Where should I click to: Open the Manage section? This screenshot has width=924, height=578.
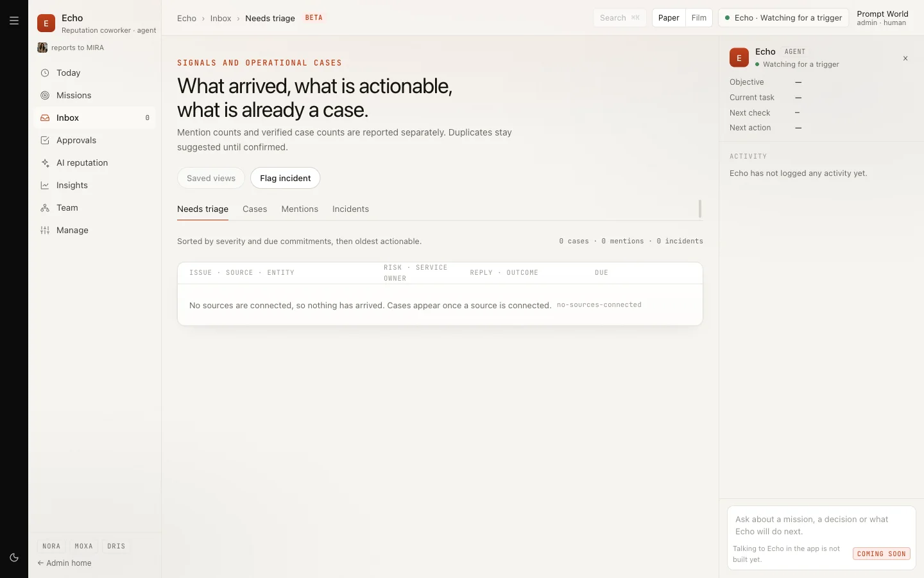(95, 231)
